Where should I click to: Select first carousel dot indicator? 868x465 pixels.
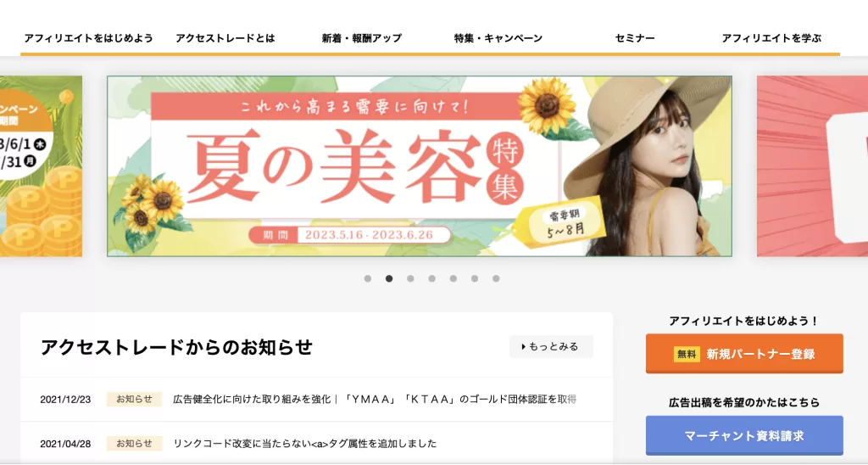[368, 279]
